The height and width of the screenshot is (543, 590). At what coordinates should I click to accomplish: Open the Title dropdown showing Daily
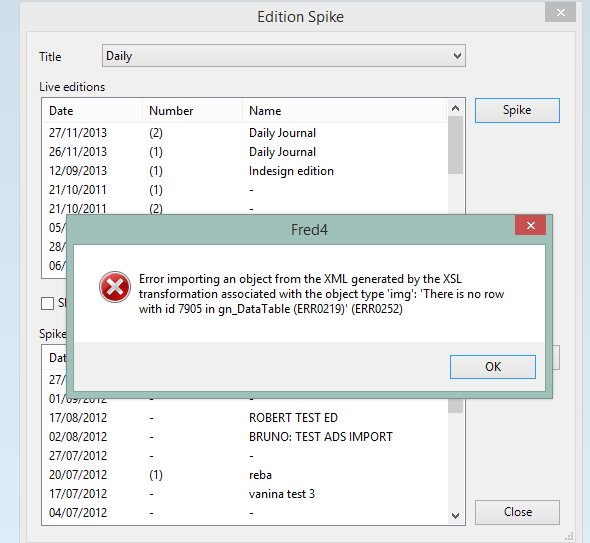pyautogui.click(x=284, y=56)
